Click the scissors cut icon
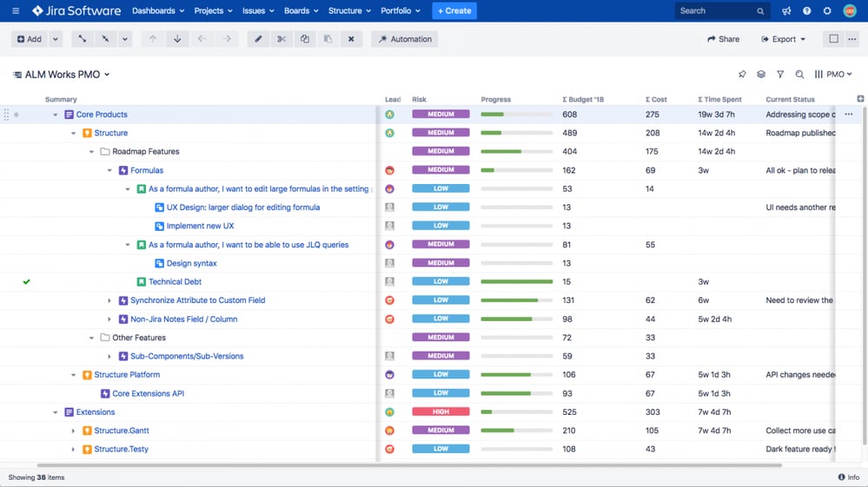This screenshot has height=487, width=868. coord(282,39)
